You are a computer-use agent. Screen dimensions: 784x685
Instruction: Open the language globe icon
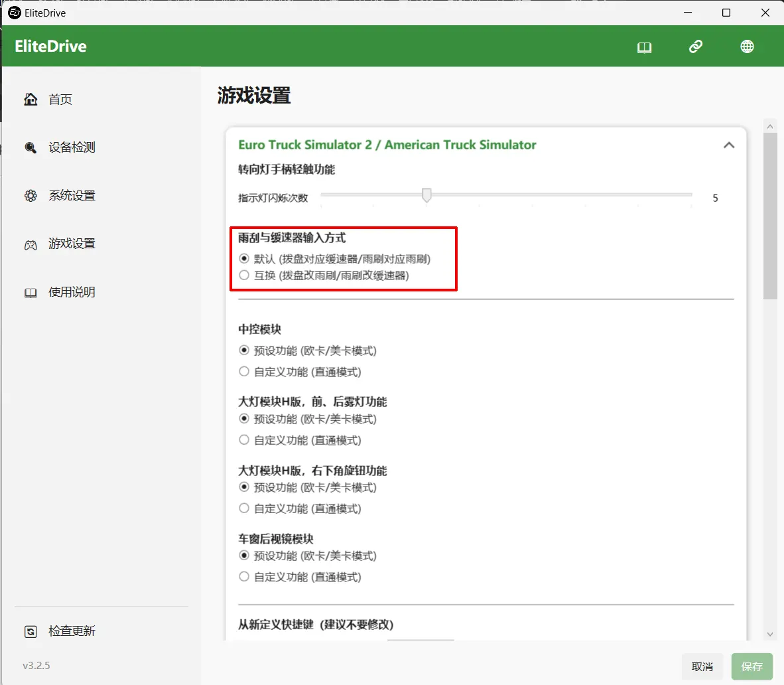747,46
